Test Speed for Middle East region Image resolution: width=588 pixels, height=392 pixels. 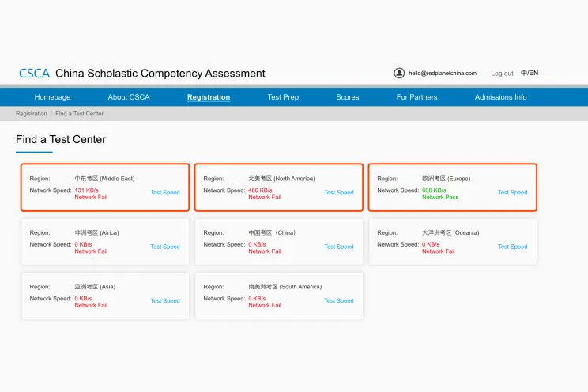point(165,193)
